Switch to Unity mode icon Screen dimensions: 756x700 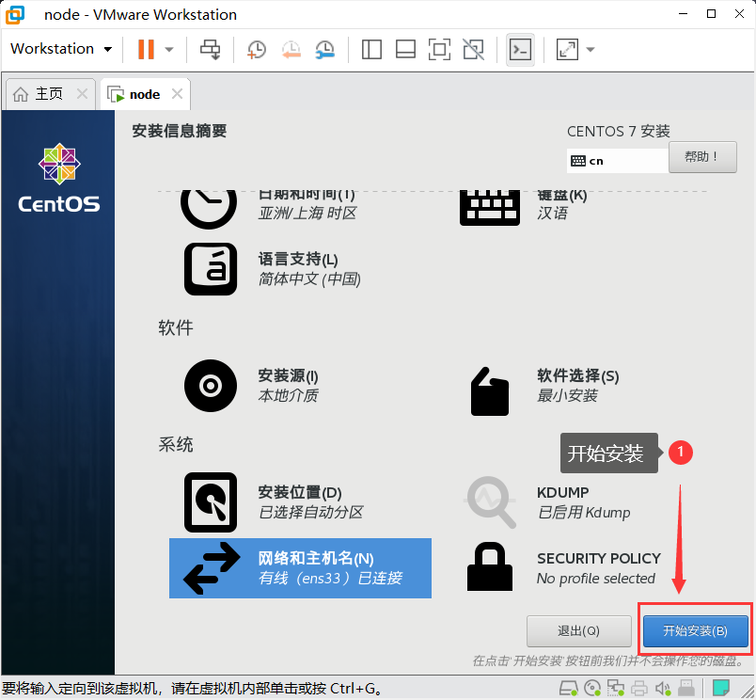pyautogui.click(x=474, y=49)
